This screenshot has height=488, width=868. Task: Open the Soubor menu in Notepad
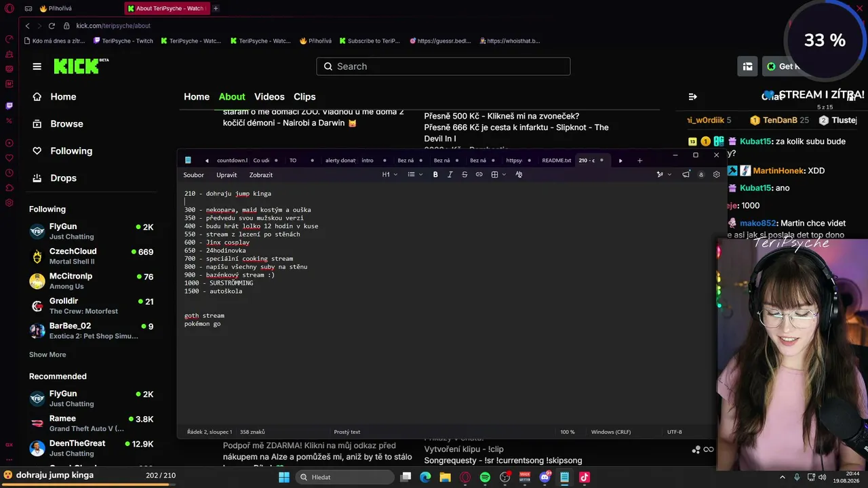coord(193,175)
